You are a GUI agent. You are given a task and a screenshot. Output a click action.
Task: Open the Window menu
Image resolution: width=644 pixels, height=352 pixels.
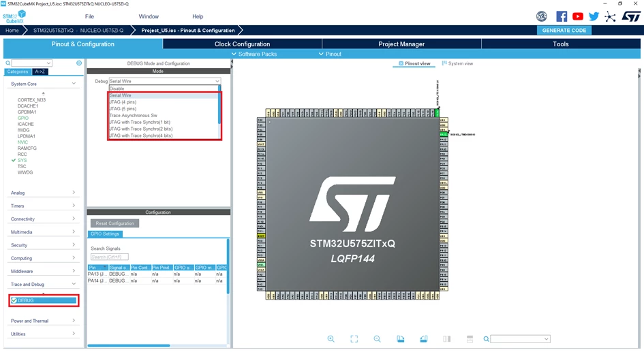click(x=149, y=16)
